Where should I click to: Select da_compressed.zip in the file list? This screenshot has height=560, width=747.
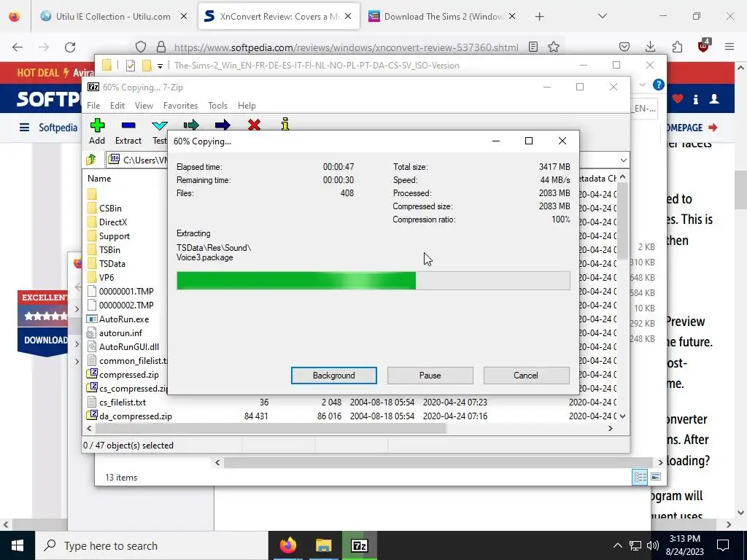[x=135, y=416]
